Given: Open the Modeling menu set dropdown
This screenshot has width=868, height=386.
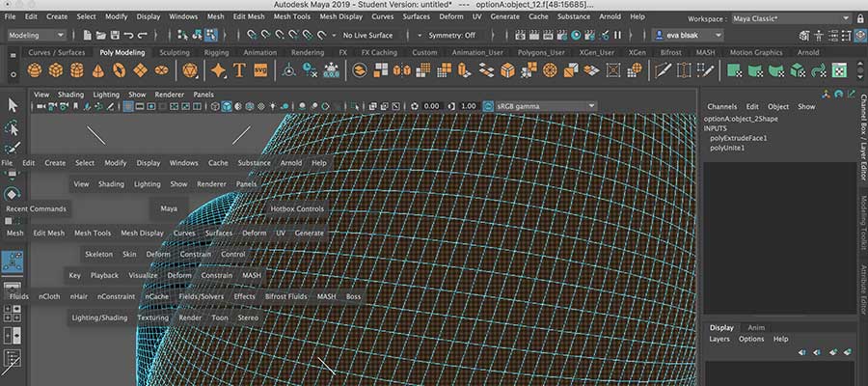Looking at the screenshot, I should (x=38, y=36).
